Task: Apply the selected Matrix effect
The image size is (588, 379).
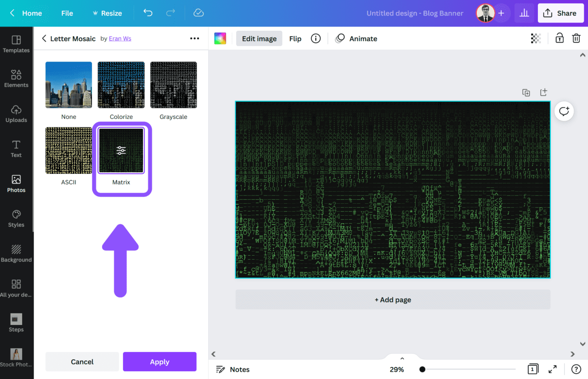Action: pos(159,362)
